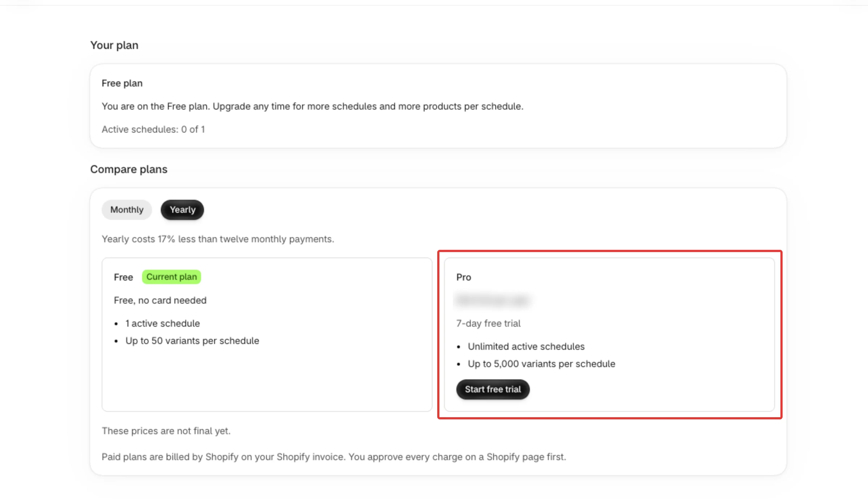The image size is (868, 499).
Task: Click '7-day free trial' text
Action: coord(488,323)
